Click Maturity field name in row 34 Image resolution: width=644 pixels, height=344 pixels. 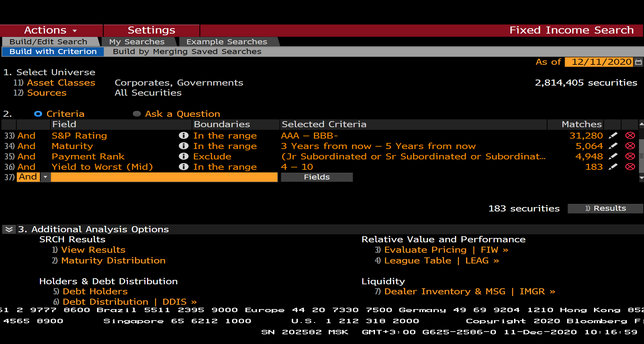(x=72, y=146)
